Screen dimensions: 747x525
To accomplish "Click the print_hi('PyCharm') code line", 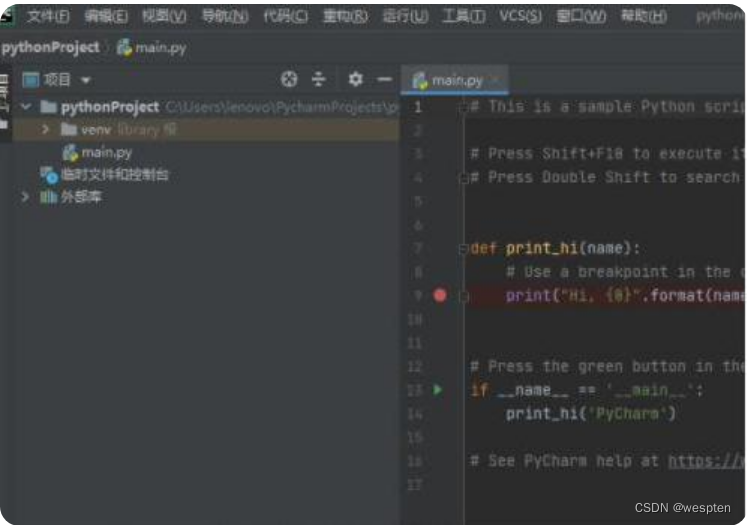I will click(x=591, y=414).
